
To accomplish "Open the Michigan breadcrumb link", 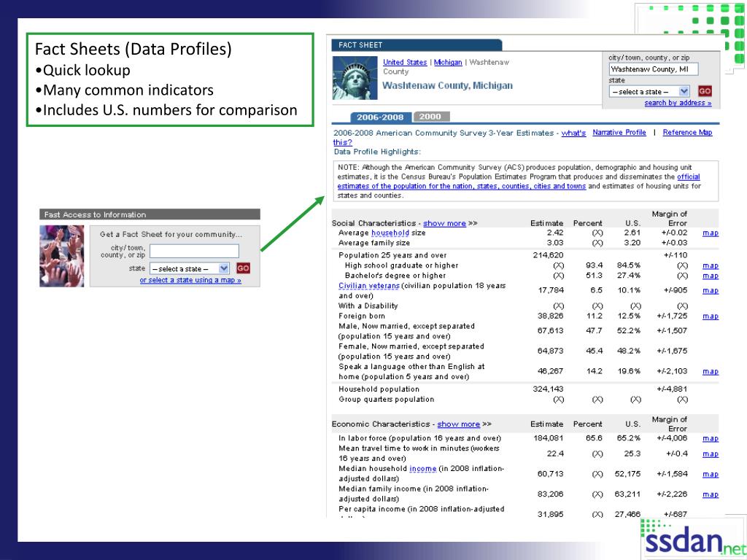I will [448, 63].
